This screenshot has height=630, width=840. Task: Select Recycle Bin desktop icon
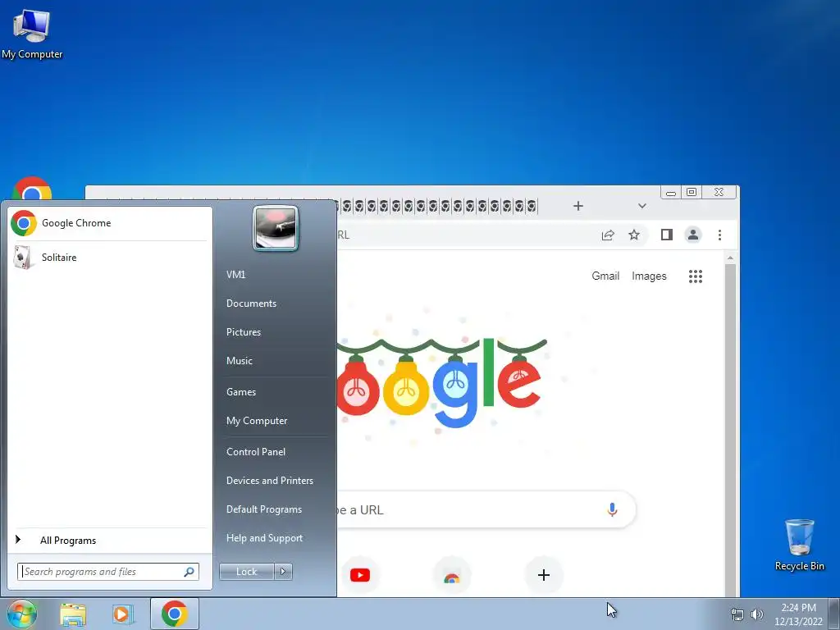(799, 545)
